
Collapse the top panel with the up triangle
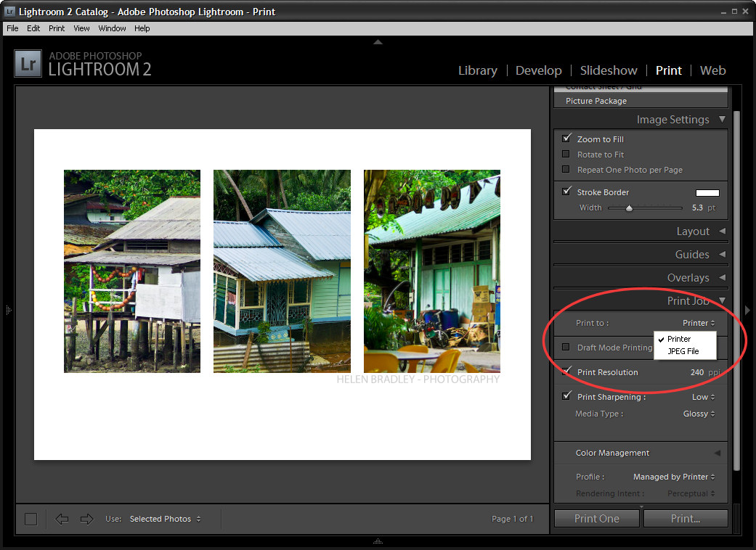[x=378, y=42]
